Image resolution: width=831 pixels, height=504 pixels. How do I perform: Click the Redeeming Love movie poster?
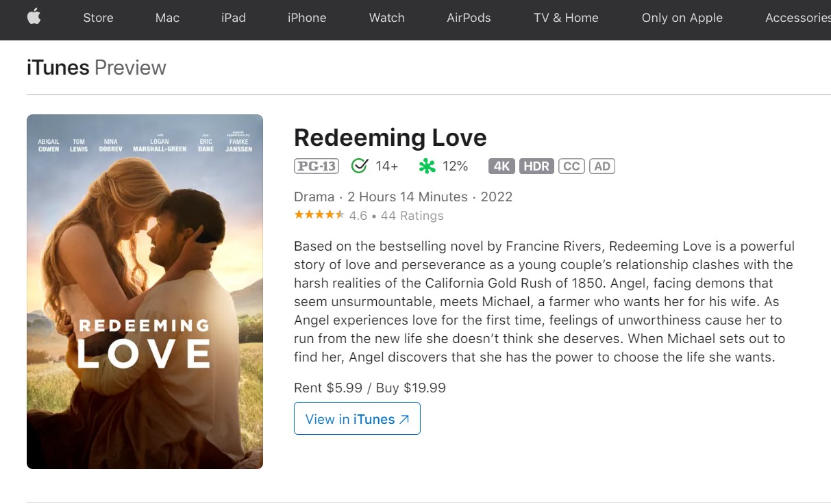(x=145, y=292)
